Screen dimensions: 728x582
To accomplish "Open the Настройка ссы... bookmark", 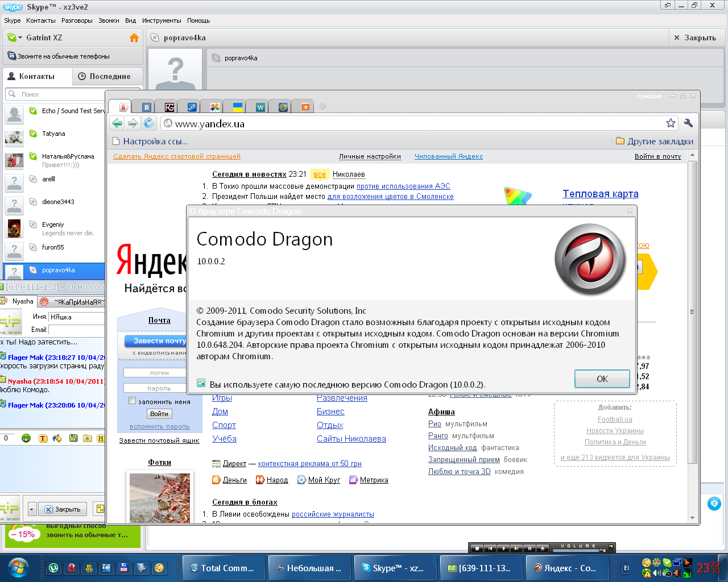I will pyautogui.click(x=150, y=142).
